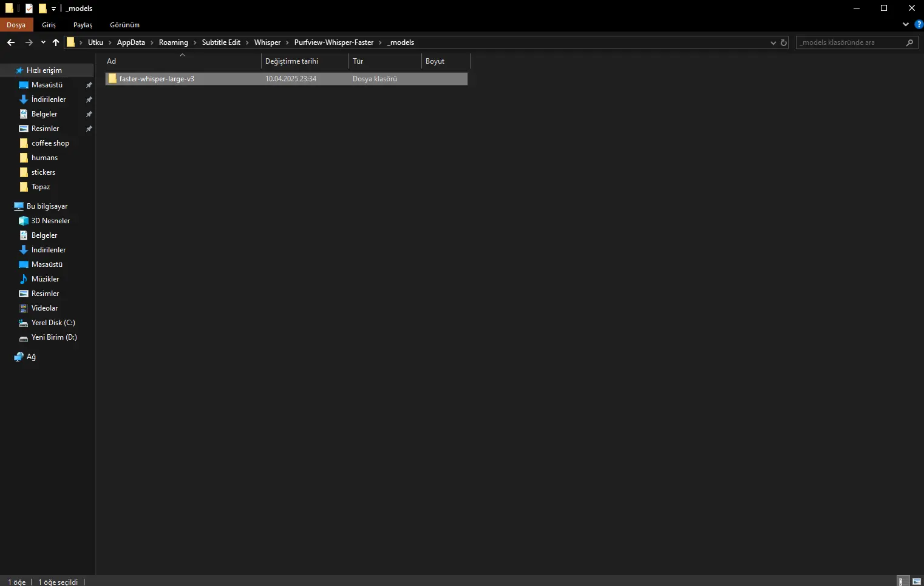Open the humans folder
This screenshot has width=924, height=586.
pos(44,158)
